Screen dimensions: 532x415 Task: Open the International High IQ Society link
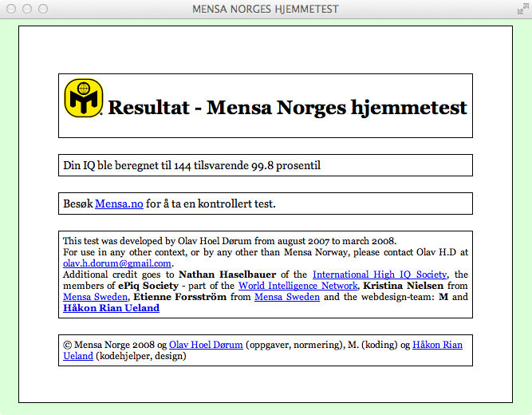coord(380,275)
